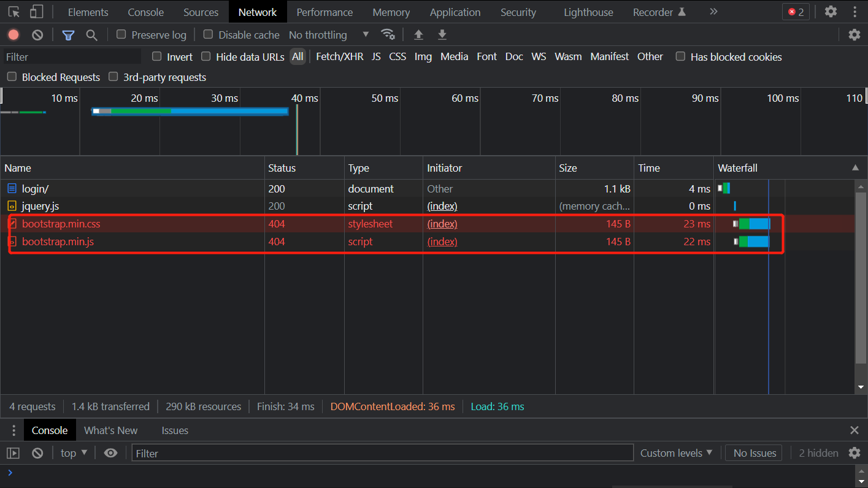
Task: Click the network Filter text field
Action: [72, 56]
